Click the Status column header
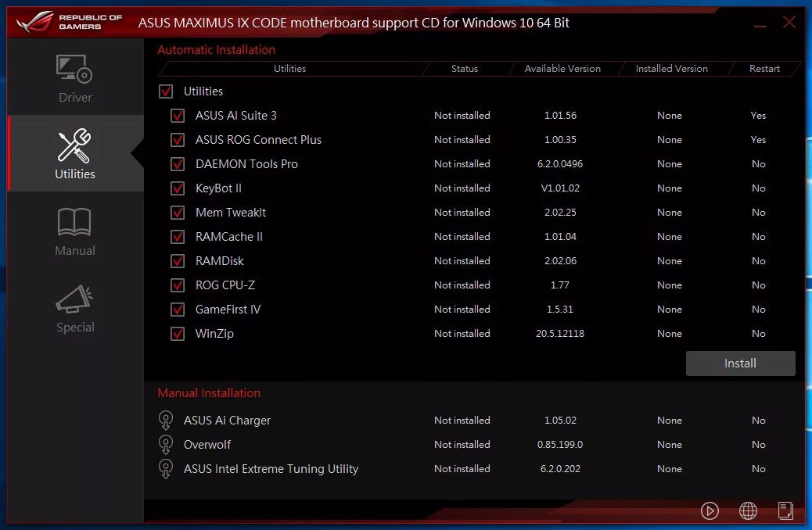 [x=465, y=69]
